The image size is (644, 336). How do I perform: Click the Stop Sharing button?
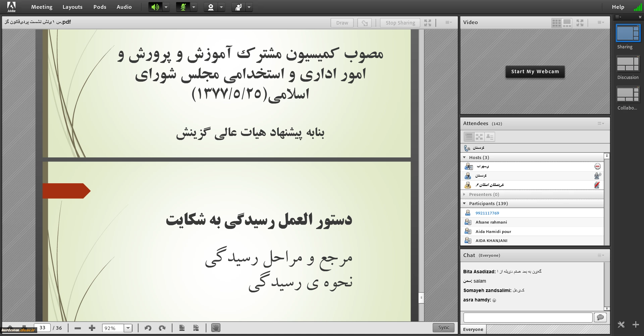tap(400, 23)
